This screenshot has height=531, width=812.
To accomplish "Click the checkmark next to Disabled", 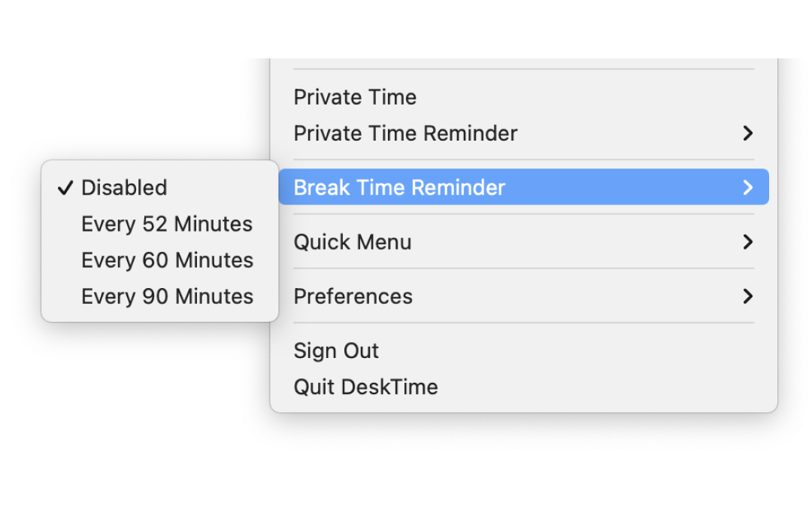I will [65, 187].
